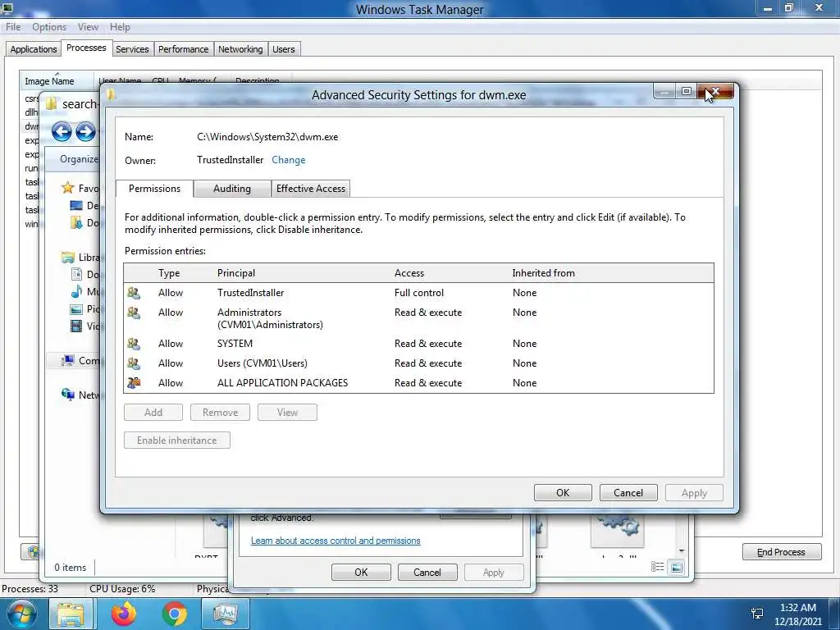The height and width of the screenshot is (630, 840).
Task: Toggle the preview pane icon in Explorer
Action: (x=677, y=568)
